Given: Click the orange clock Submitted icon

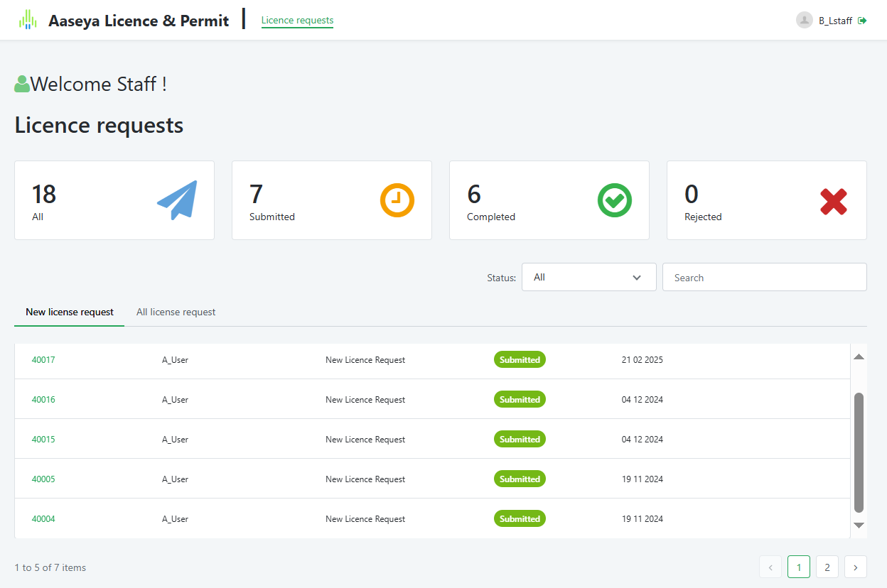Looking at the screenshot, I should 397,200.
